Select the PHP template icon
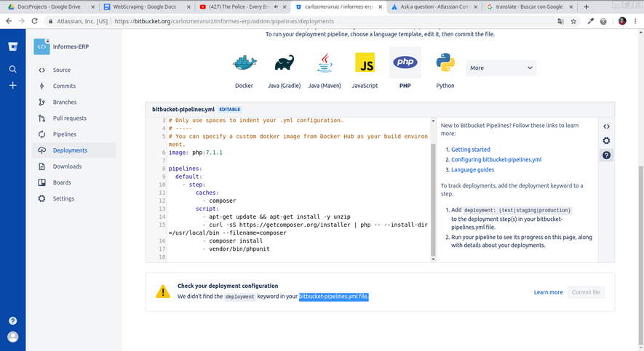The image size is (644, 351). tap(405, 62)
